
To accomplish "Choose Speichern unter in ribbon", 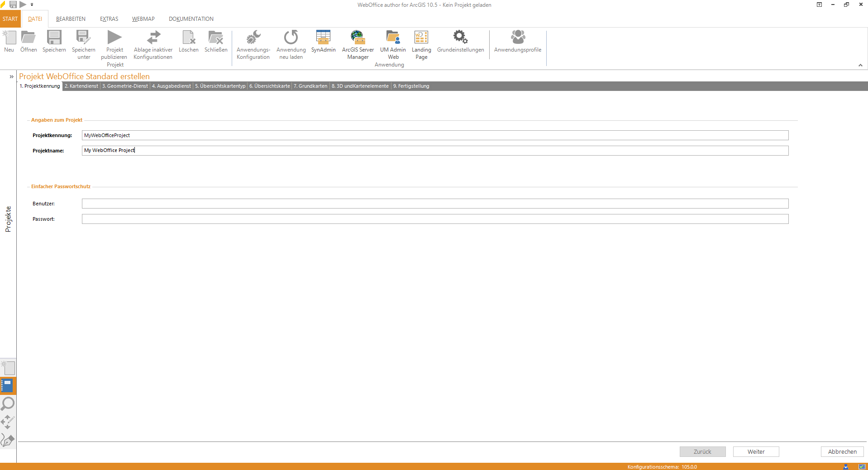I will coord(84,45).
